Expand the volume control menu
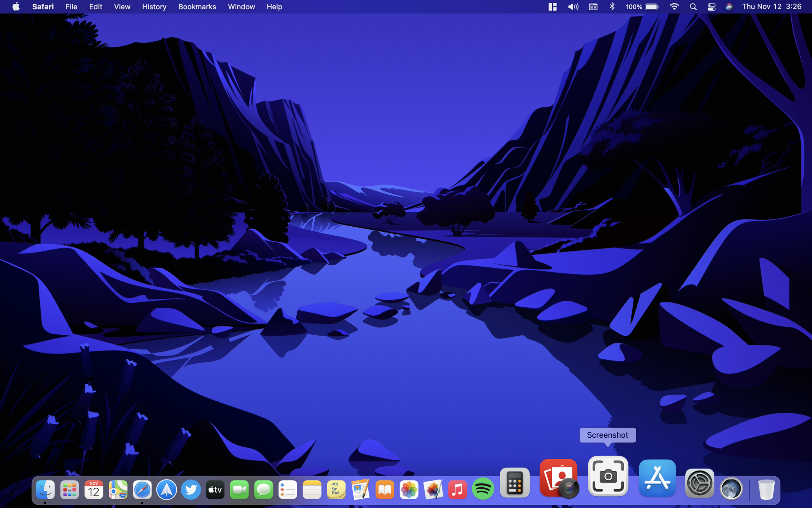The height and width of the screenshot is (508, 812). click(573, 7)
